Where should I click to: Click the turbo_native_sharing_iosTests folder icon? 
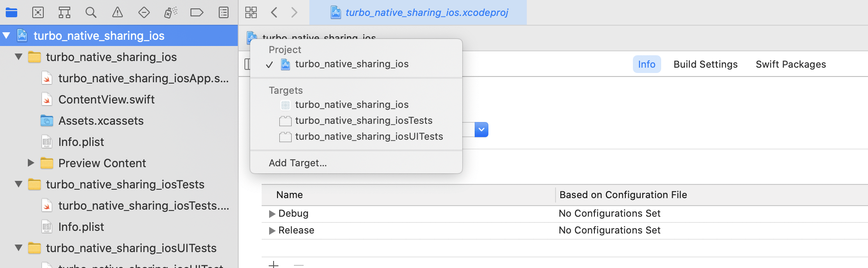34,184
